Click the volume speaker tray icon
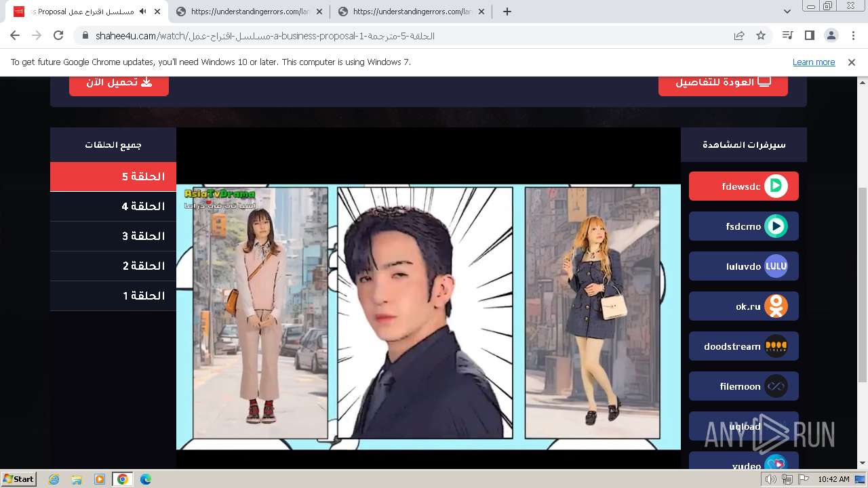 [771, 479]
